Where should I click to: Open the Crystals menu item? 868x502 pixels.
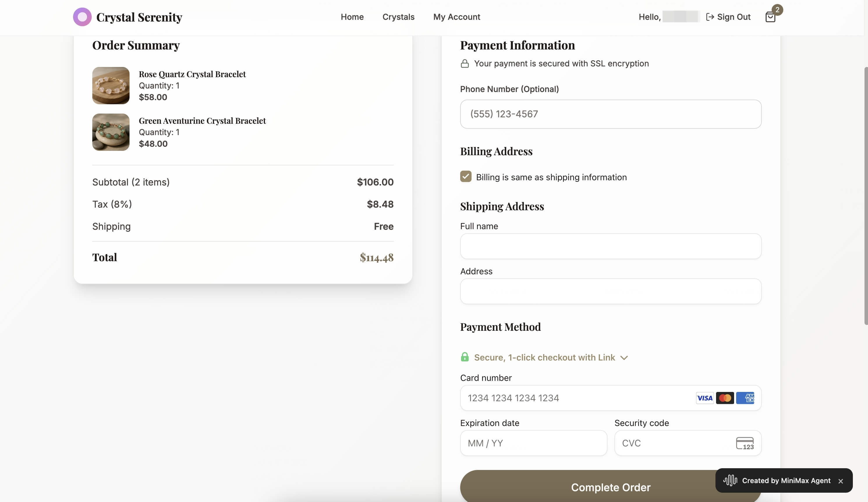point(398,17)
